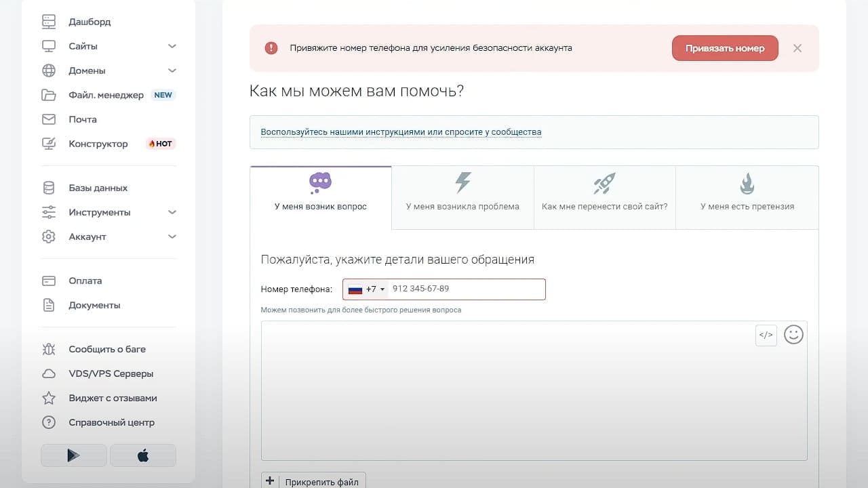Click the Сайты monitor icon
The width and height of the screenshot is (868, 488).
point(49,46)
